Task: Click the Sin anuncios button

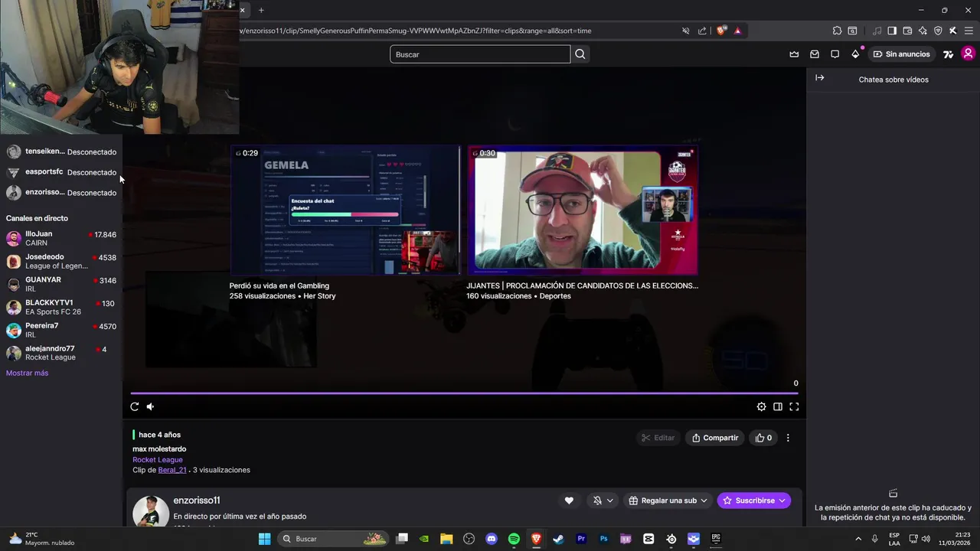Action: pyautogui.click(x=901, y=54)
